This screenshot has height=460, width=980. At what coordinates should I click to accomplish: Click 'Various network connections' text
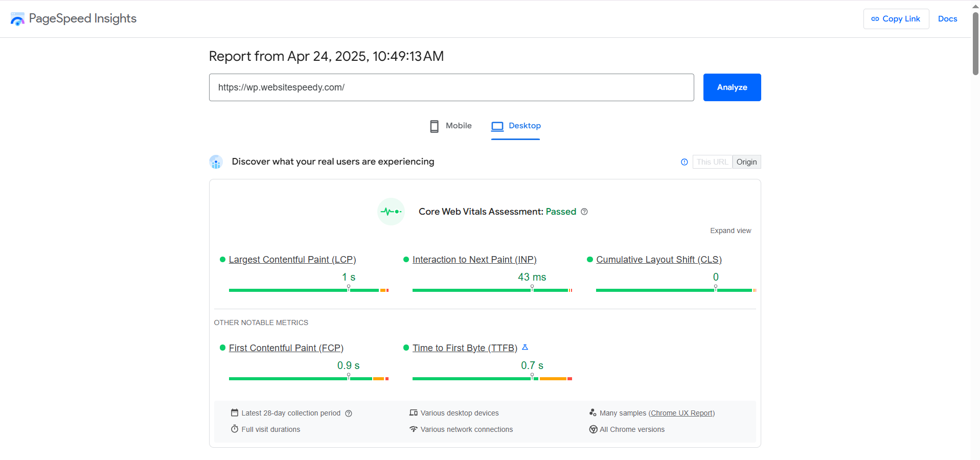[x=467, y=429]
